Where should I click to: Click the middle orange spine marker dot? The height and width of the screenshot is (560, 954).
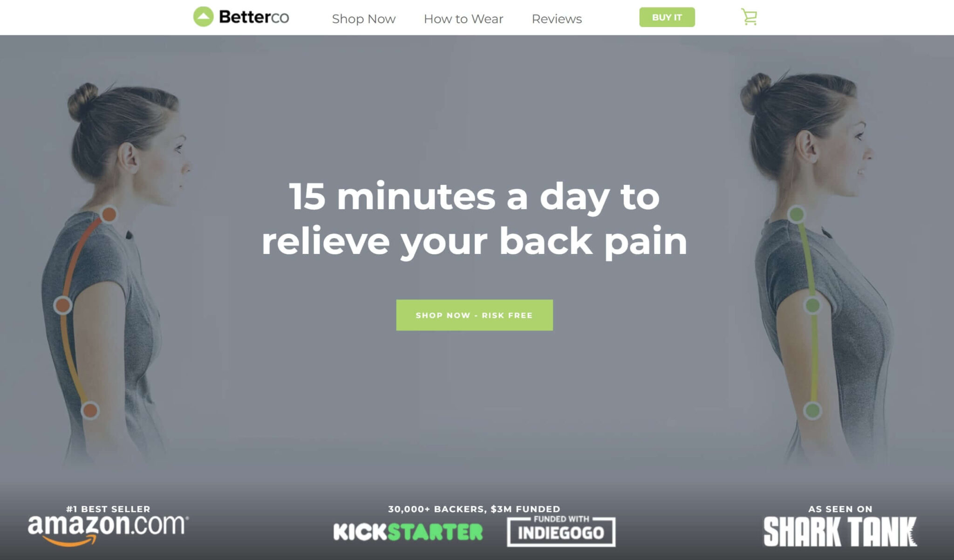pos(62,306)
